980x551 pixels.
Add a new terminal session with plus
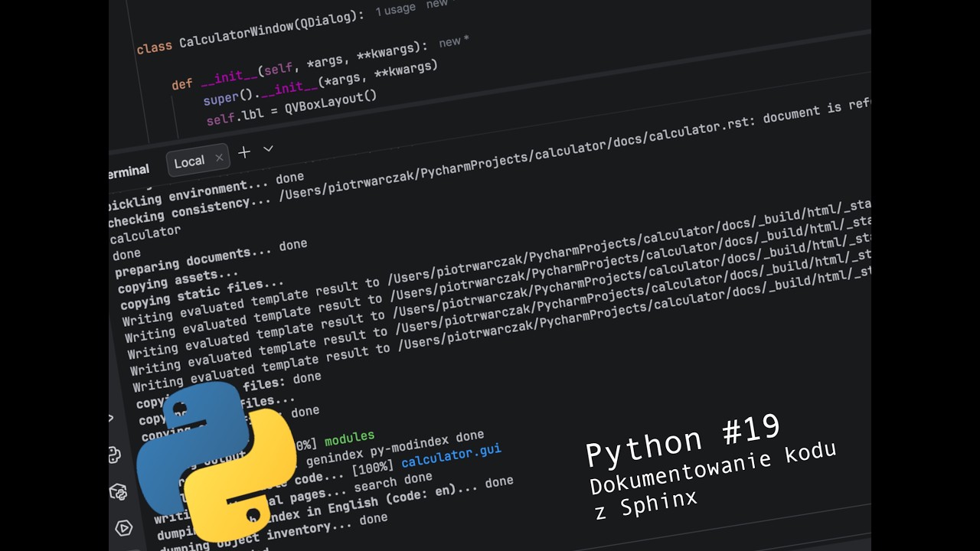click(x=244, y=152)
